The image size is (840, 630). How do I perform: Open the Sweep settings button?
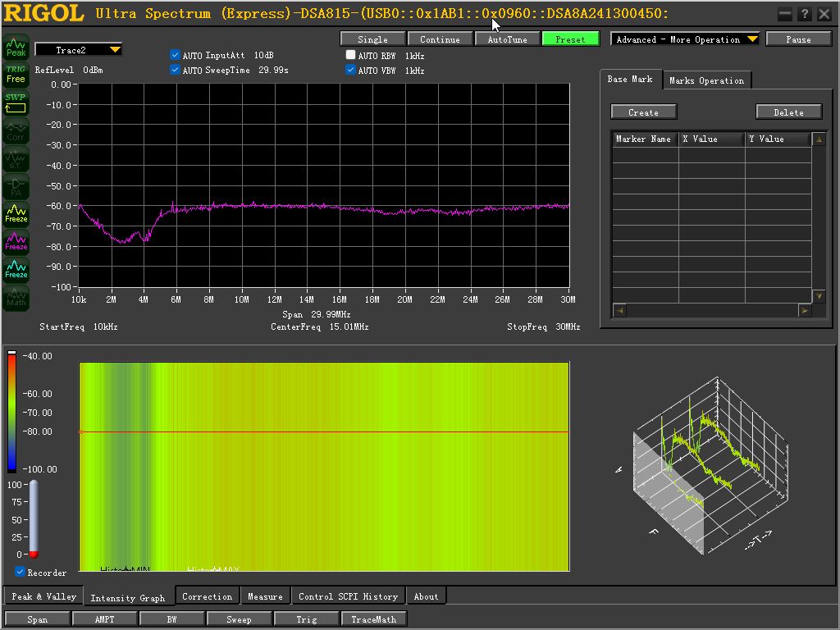tap(239, 619)
